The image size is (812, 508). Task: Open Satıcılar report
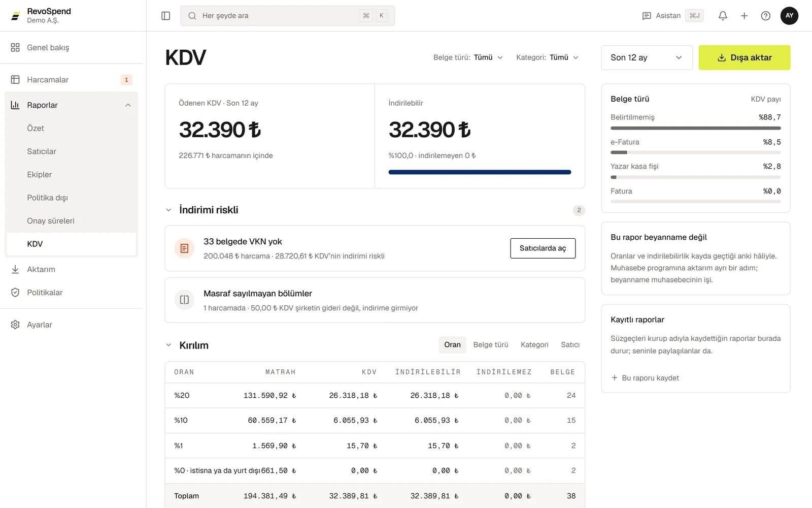coord(71,151)
